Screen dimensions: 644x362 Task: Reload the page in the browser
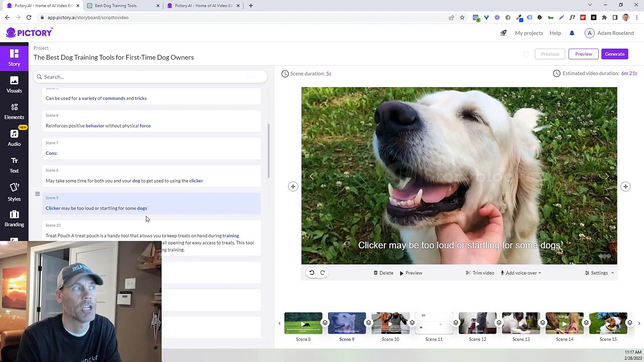click(x=29, y=18)
